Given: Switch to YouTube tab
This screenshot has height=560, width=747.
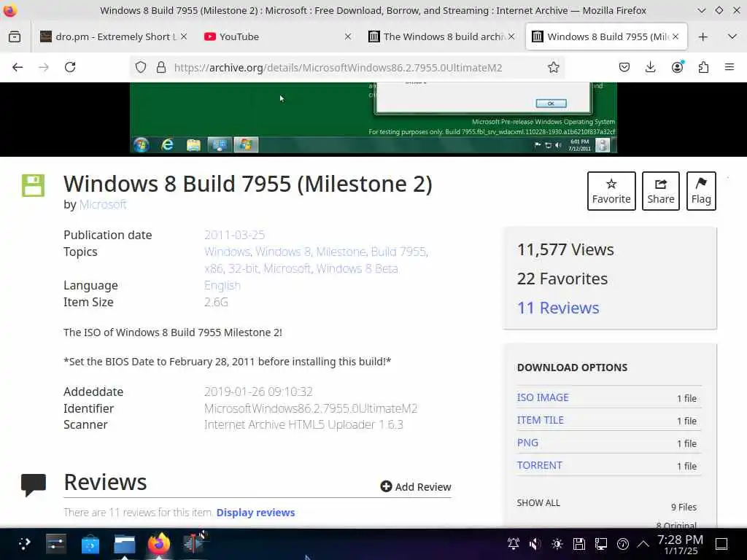Looking at the screenshot, I should pyautogui.click(x=277, y=36).
